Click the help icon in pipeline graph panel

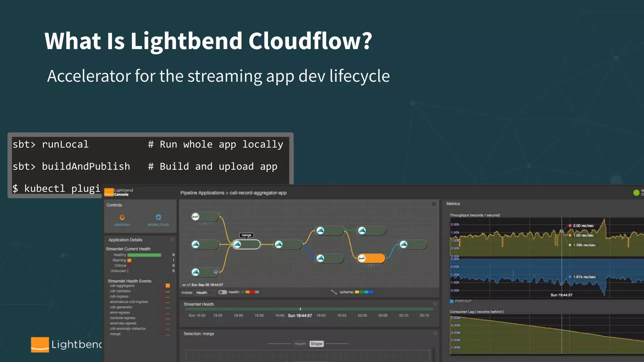(x=434, y=204)
